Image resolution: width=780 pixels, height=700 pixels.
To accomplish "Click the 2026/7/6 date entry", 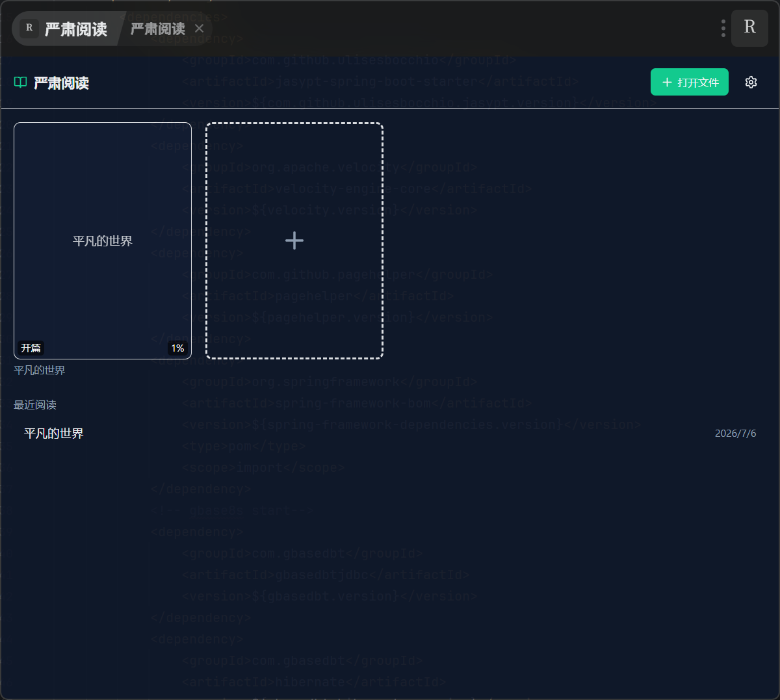I will (x=735, y=434).
